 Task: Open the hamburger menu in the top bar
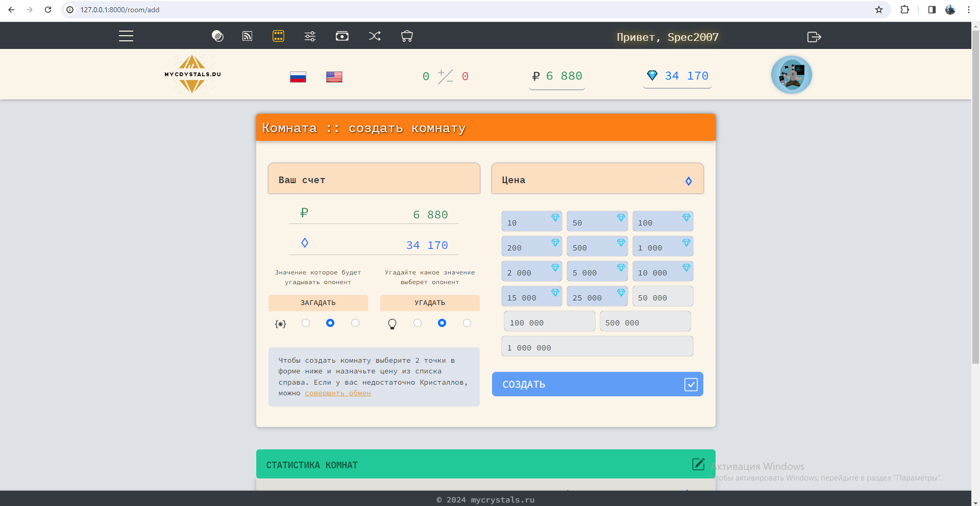(126, 36)
